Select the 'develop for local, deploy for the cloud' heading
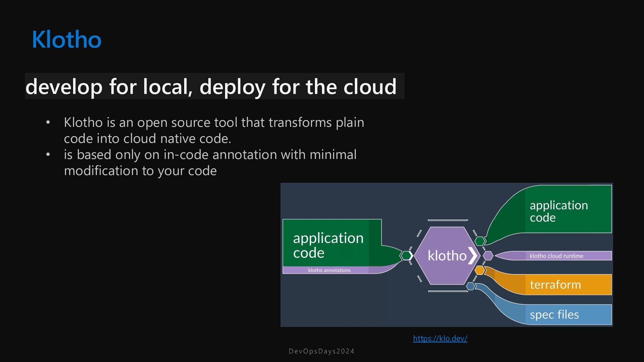This screenshot has width=644, height=362. (x=211, y=86)
